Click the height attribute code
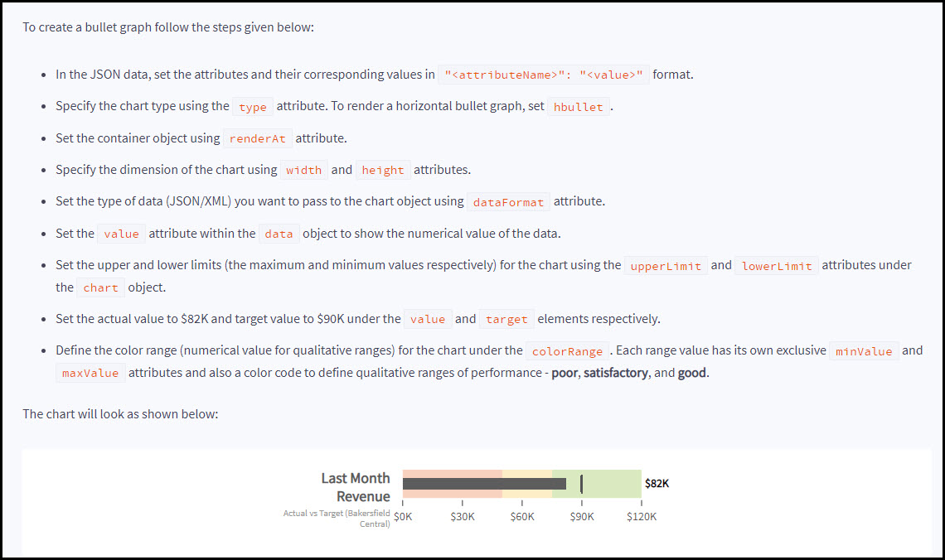Screen dimensions: 945x560 coord(383,171)
